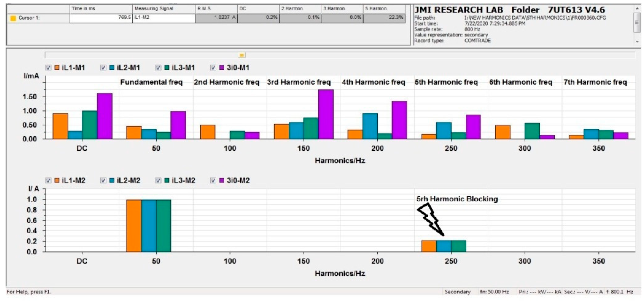Disable the 3i0-M1 signal checkbox
This screenshot has width=644, height=301.
[x=213, y=67]
